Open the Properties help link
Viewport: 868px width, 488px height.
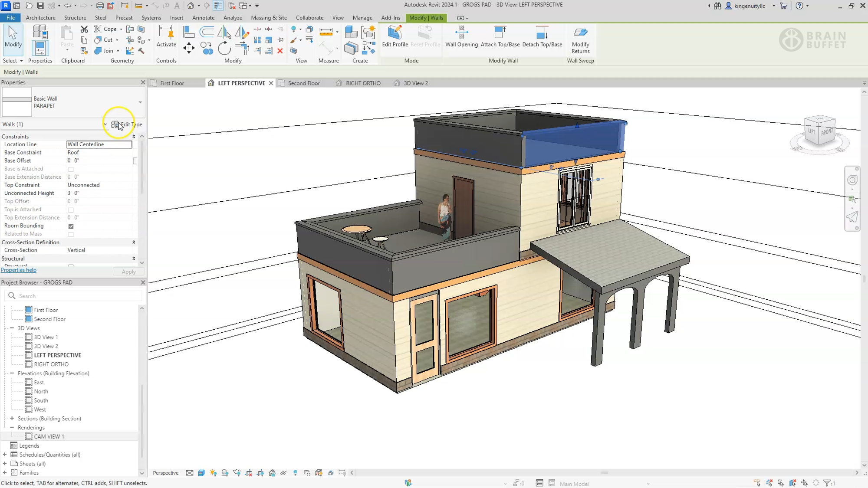click(x=19, y=270)
